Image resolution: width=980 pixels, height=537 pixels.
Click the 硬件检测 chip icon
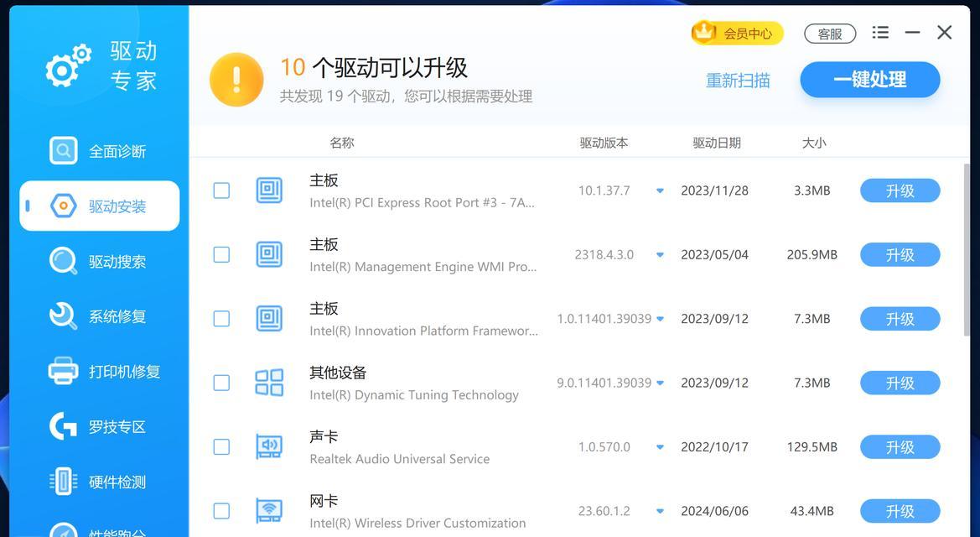tap(63, 482)
